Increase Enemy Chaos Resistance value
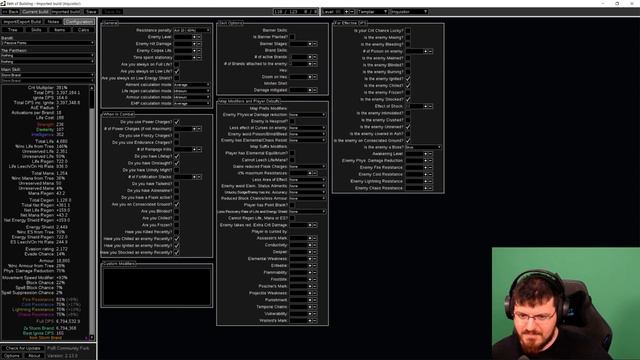Viewport: 640px width, 360px height. pyautogui.click(x=425, y=189)
